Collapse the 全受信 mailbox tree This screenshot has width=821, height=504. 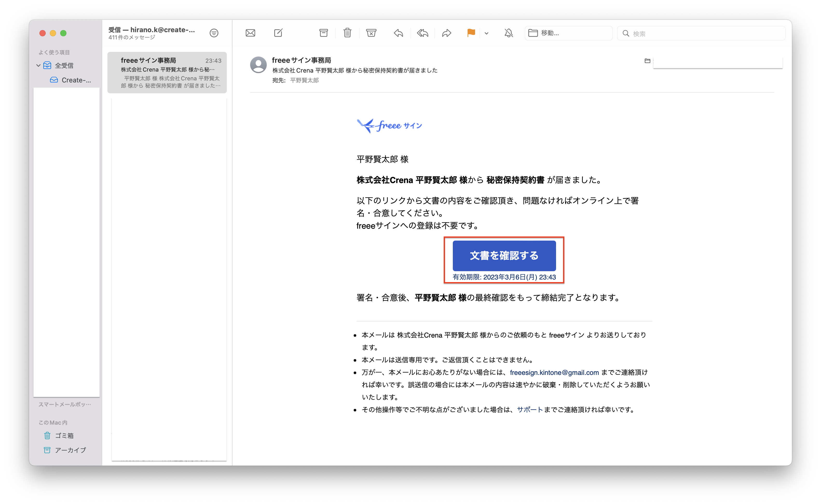[x=38, y=65]
